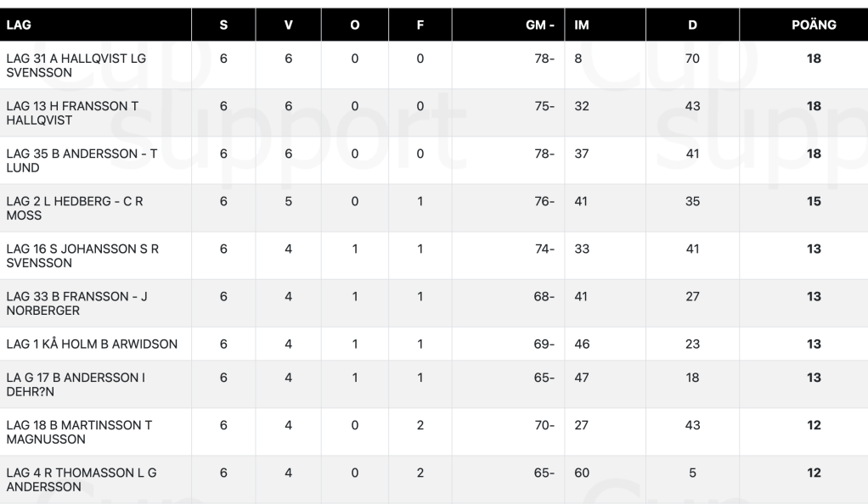The width and height of the screenshot is (868, 504).
Task: Open team LAG 18 B Martinsson T Magnusson
Action: point(79,432)
